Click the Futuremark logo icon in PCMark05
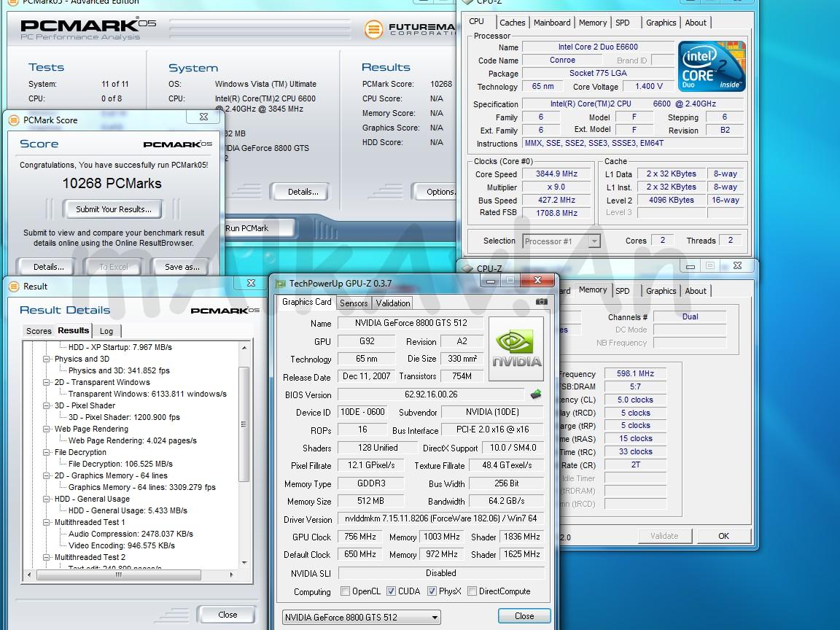The width and height of the screenshot is (840, 630). (x=373, y=28)
